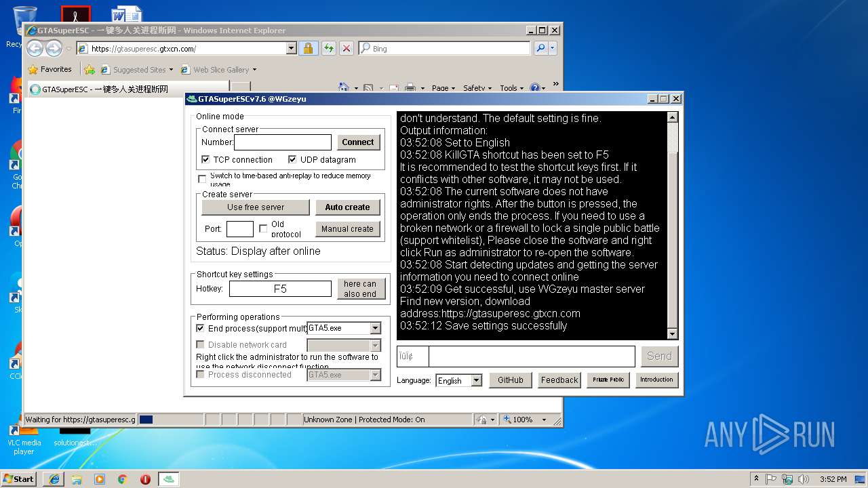Expand Suggested Sites dropdown
Image resolution: width=868 pixels, height=488 pixels.
pos(171,69)
